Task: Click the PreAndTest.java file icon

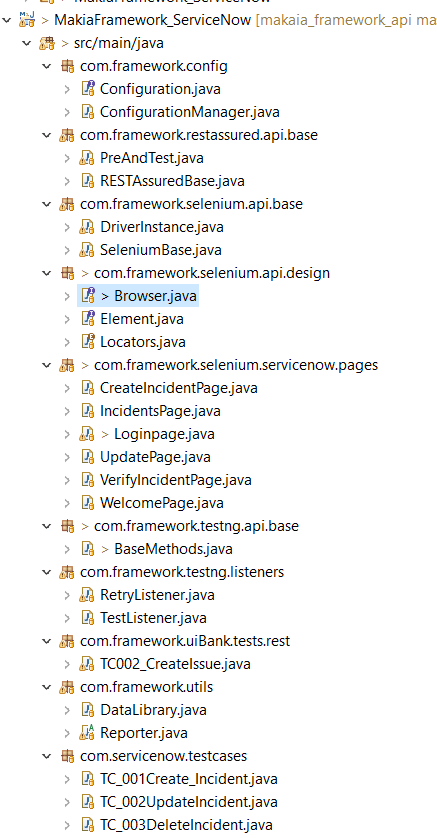Action: tap(87, 158)
